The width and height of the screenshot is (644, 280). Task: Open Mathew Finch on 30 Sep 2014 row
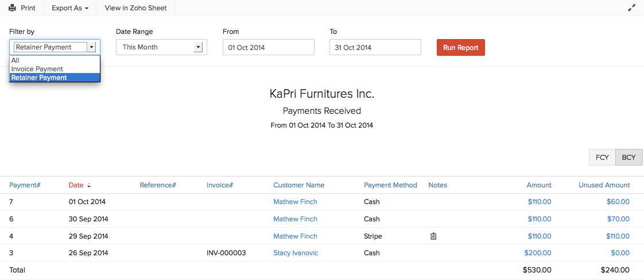[x=295, y=219]
